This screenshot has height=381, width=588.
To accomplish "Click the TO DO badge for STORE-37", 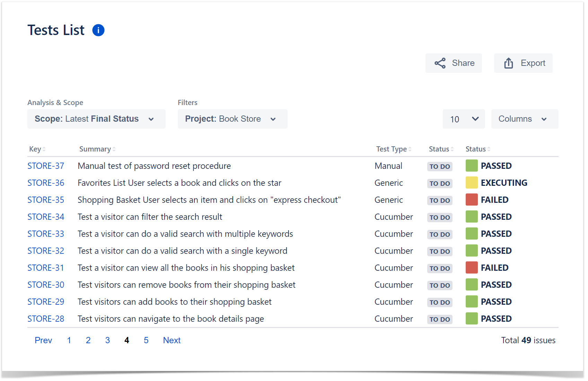I will (440, 166).
